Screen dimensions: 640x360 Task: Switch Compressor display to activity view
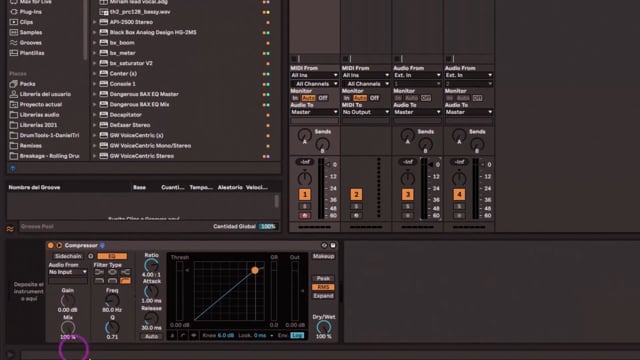click(x=193, y=336)
